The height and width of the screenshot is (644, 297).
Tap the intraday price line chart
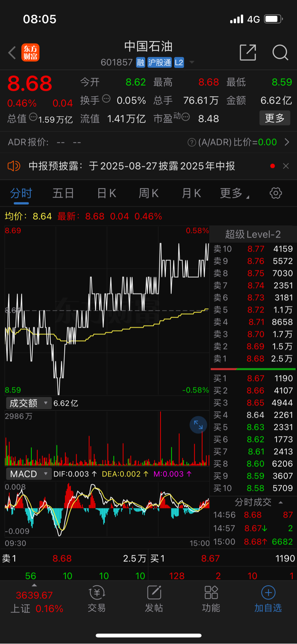coord(107,311)
